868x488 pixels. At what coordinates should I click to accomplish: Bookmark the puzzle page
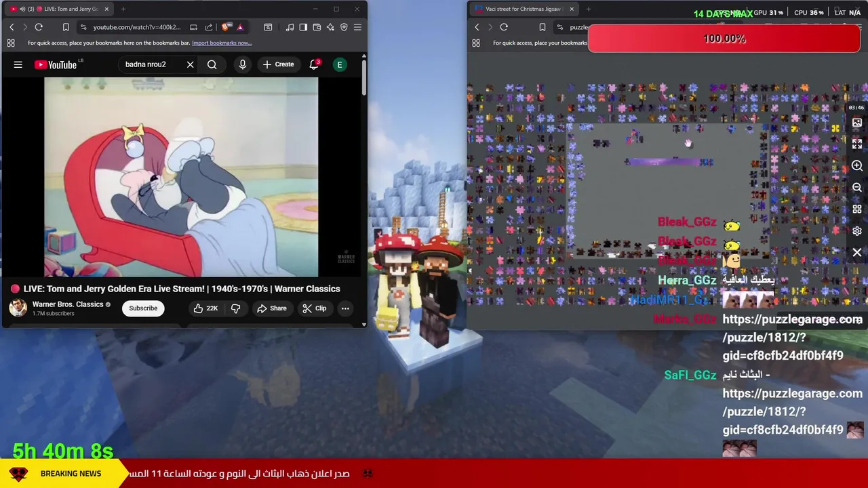(x=542, y=27)
